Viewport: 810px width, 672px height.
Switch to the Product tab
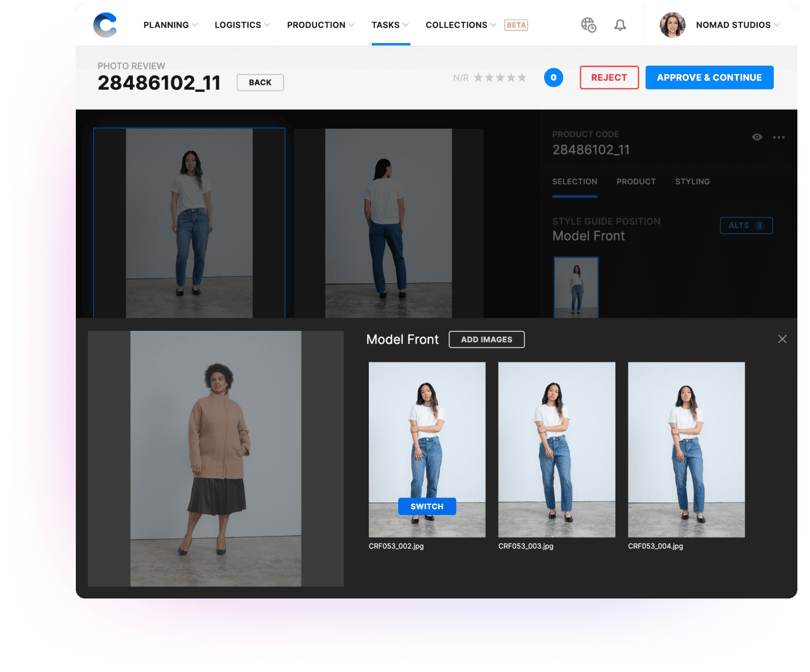click(x=636, y=181)
